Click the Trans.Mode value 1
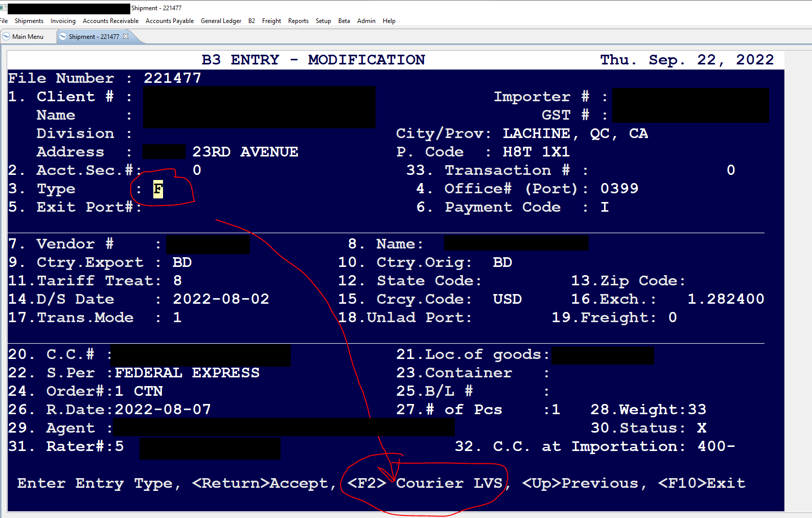 point(177,318)
